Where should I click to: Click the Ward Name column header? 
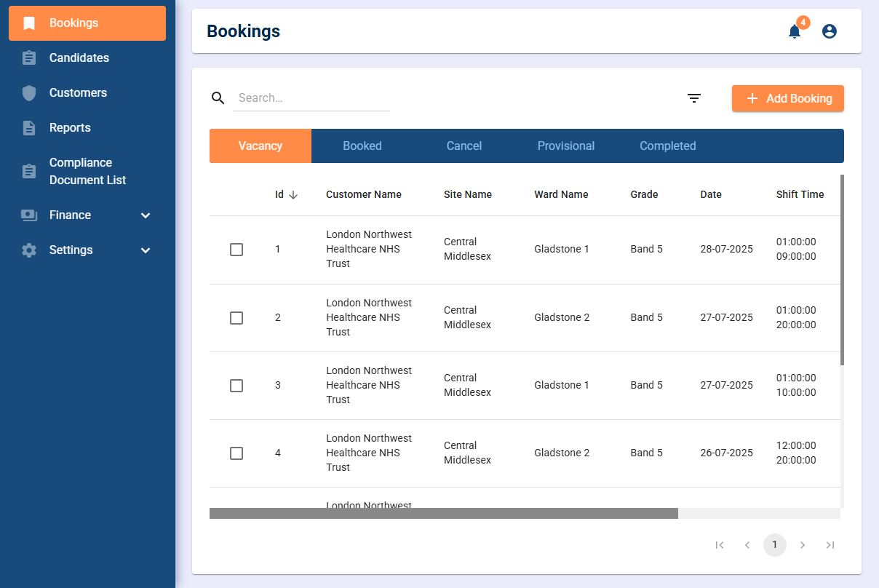pyautogui.click(x=561, y=194)
